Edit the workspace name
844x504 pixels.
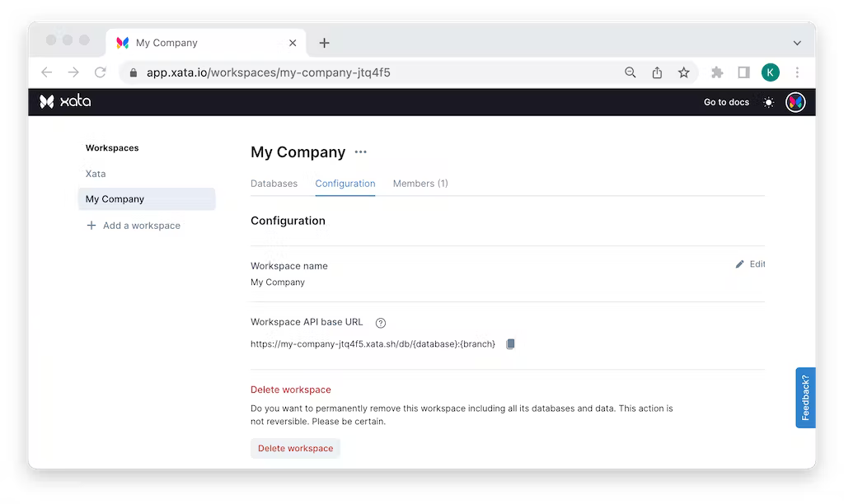tap(750, 264)
